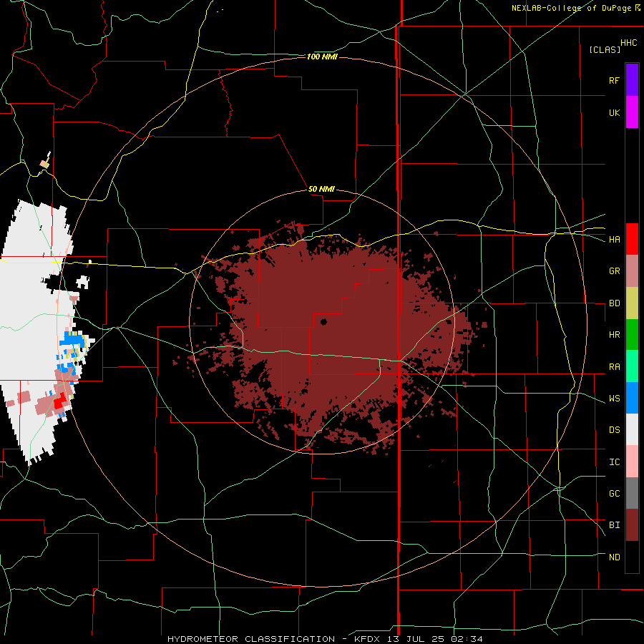Click the HR legend label
This screenshot has width=644, height=644.
(614, 335)
